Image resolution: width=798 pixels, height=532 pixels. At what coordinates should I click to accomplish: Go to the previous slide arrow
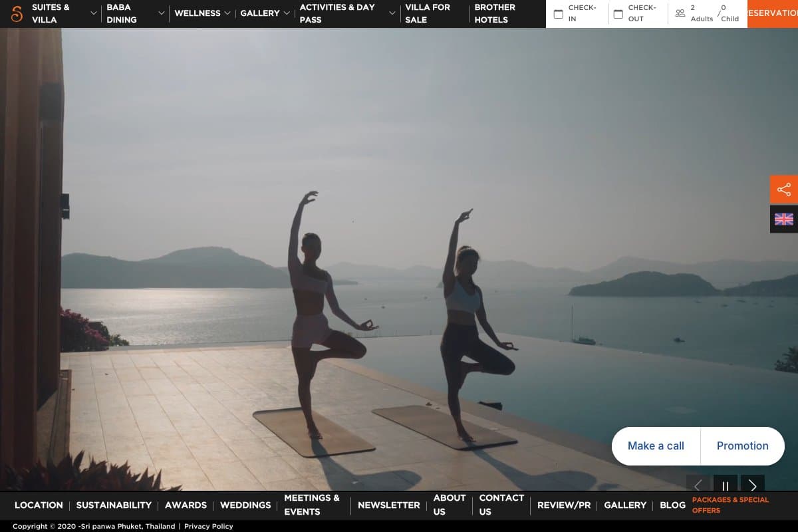click(x=698, y=485)
